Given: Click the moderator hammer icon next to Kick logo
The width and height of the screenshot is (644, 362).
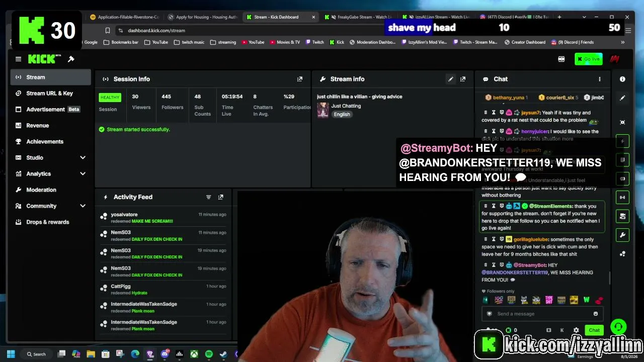Looking at the screenshot, I should coord(71,59).
